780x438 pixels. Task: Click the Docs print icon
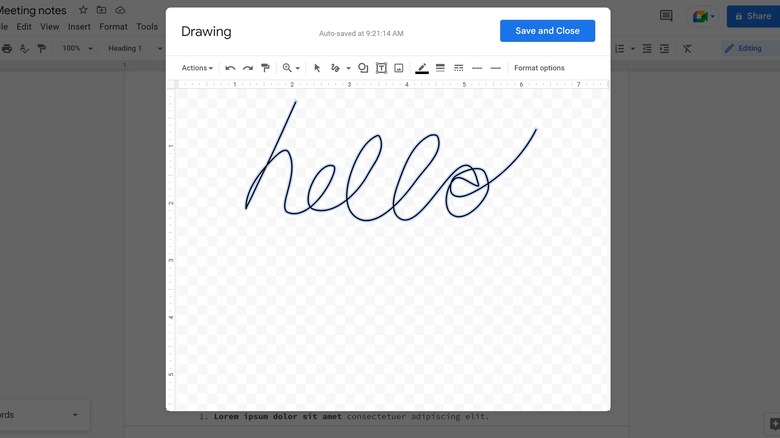(x=6, y=48)
